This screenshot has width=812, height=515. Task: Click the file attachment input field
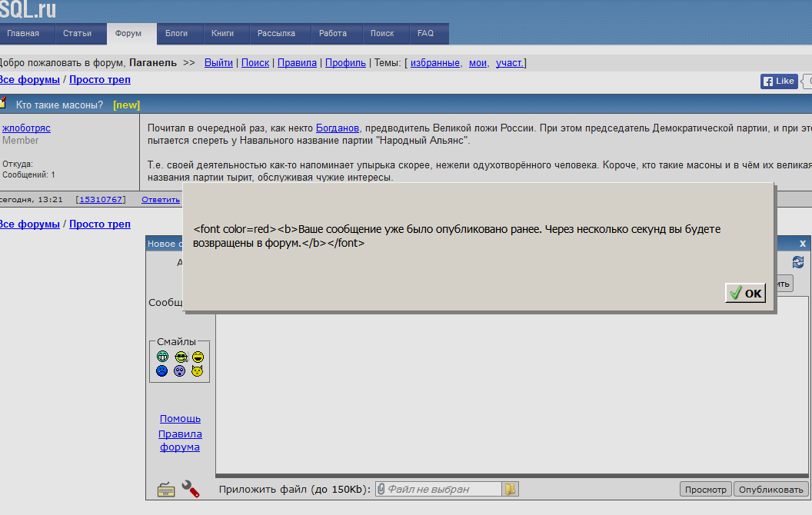(x=438, y=489)
